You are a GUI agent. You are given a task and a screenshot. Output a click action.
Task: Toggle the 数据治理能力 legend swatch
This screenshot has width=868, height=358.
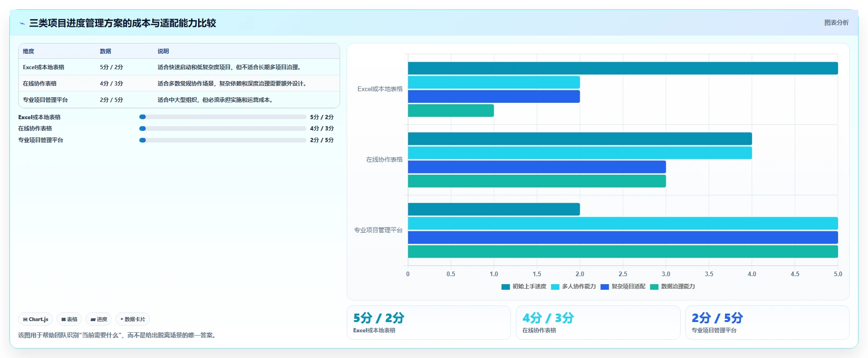(x=654, y=286)
